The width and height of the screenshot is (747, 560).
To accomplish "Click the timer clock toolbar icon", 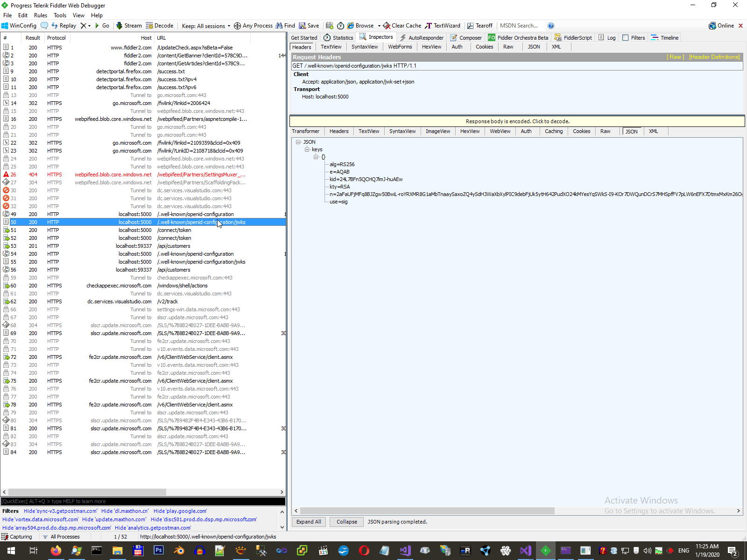I will (x=341, y=26).
